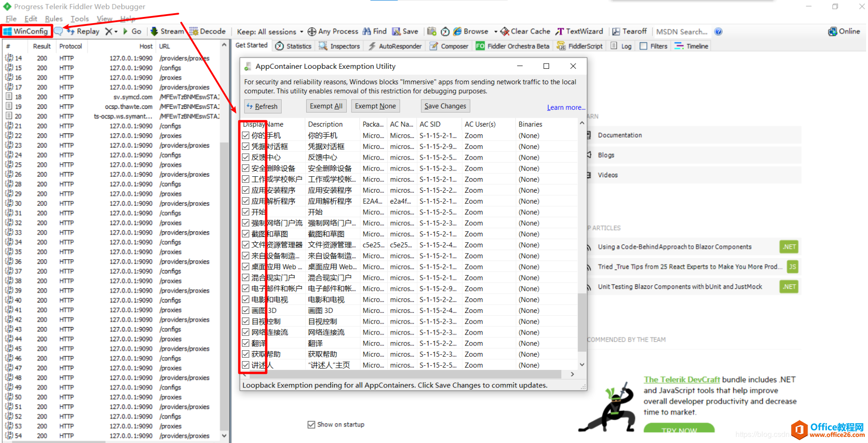Image resolution: width=868 pixels, height=443 pixels.
Task: Uncheck the 凭据对话框 app checkbox
Action: click(x=246, y=146)
